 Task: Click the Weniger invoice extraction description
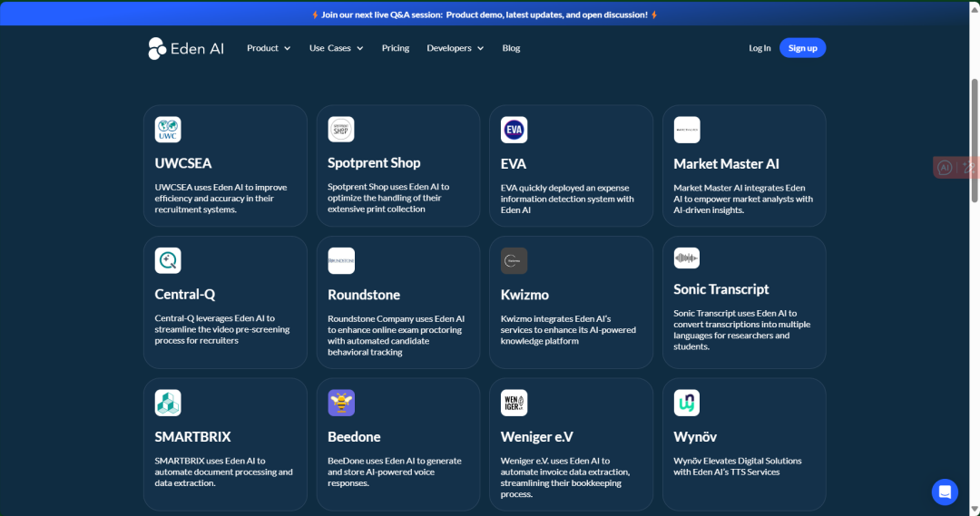pyautogui.click(x=565, y=477)
